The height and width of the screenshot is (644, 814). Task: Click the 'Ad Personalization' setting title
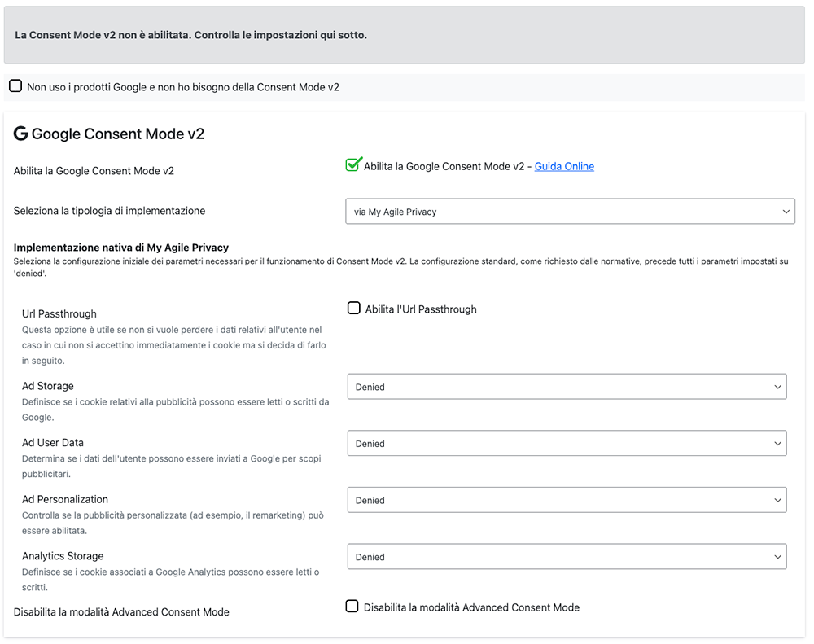(65, 499)
